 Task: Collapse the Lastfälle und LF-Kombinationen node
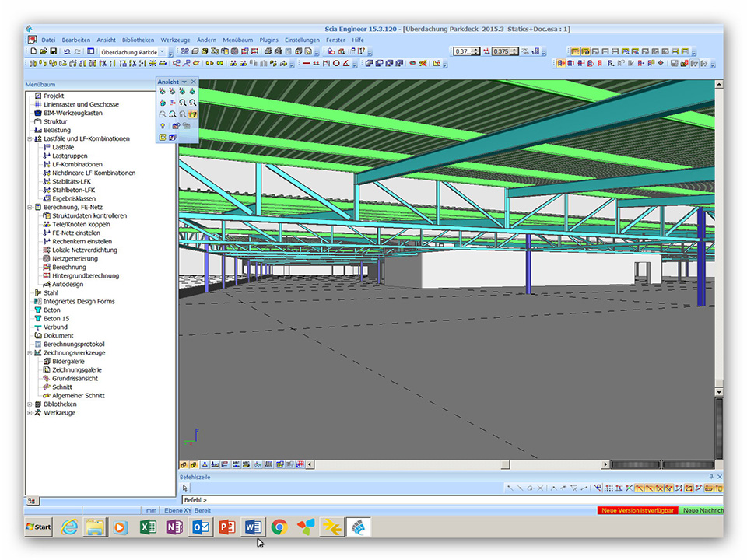30,138
